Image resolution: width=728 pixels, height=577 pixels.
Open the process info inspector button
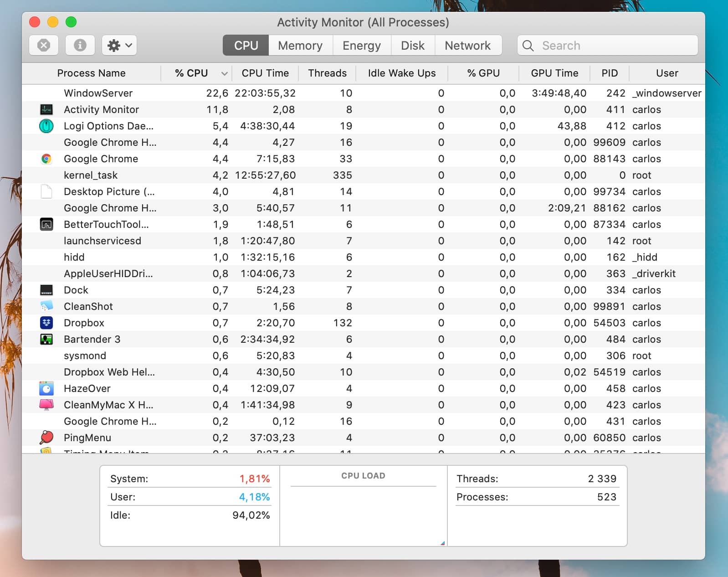pyautogui.click(x=80, y=45)
